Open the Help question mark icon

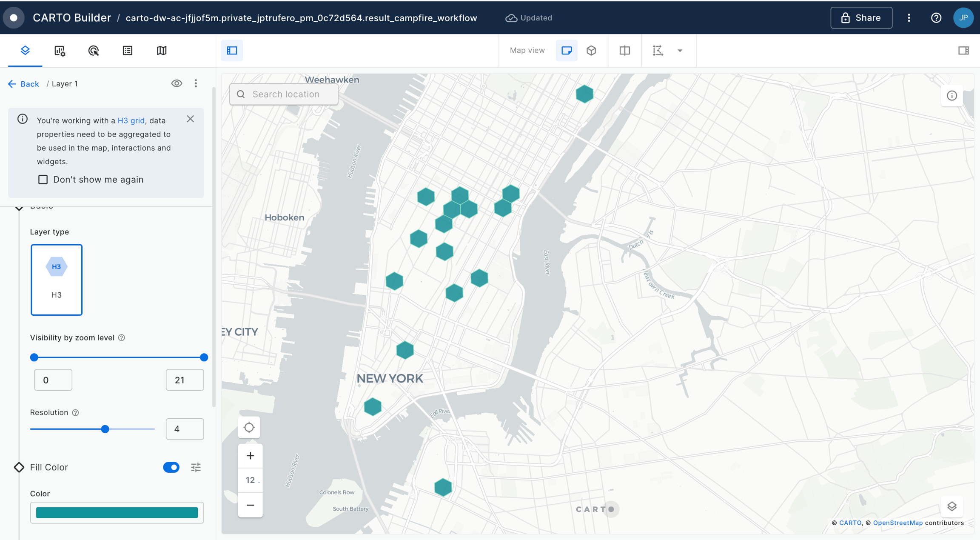click(936, 18)
